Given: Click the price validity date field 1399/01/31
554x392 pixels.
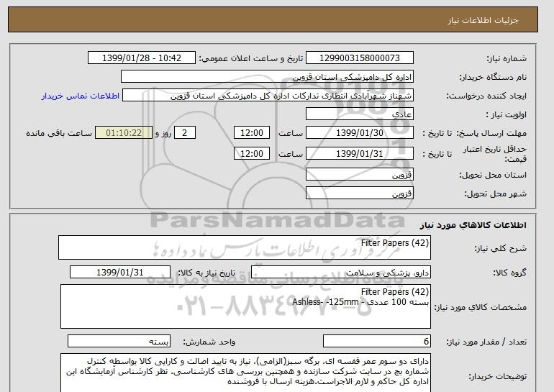Looking at the screenshot, I should 359,154.
